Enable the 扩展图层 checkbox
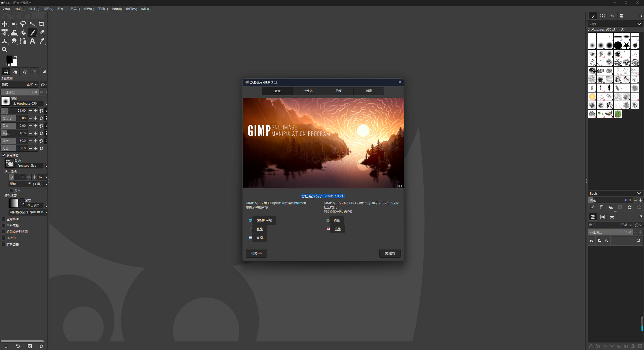 click(x=4, y=244)
